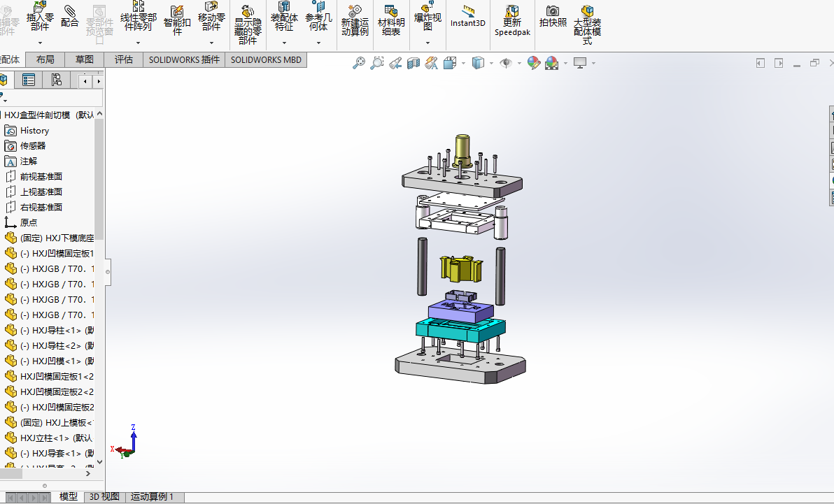Select Move Component (移动零部件) tool
Viewport: 834px width, 504px height.
211,17
